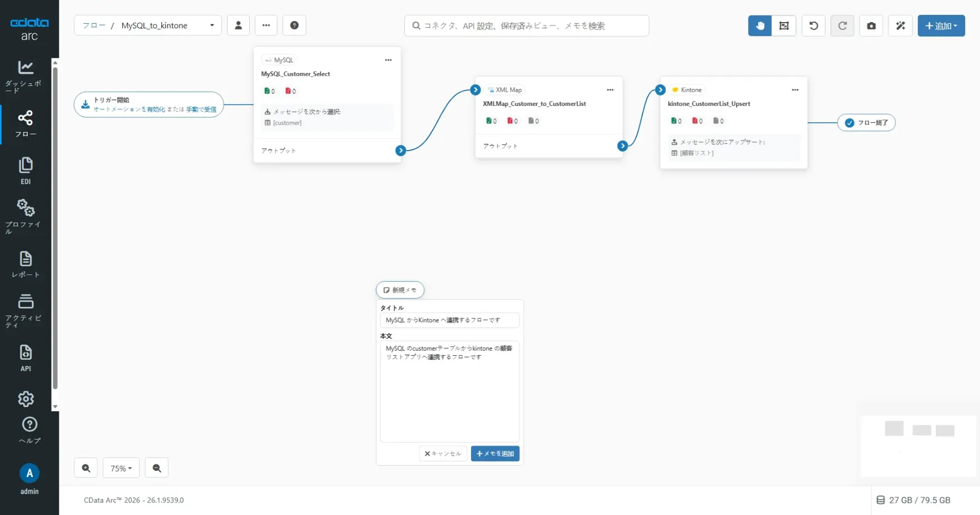Click the XML Map red error count
980x515 pixels.
pos(512,121)
